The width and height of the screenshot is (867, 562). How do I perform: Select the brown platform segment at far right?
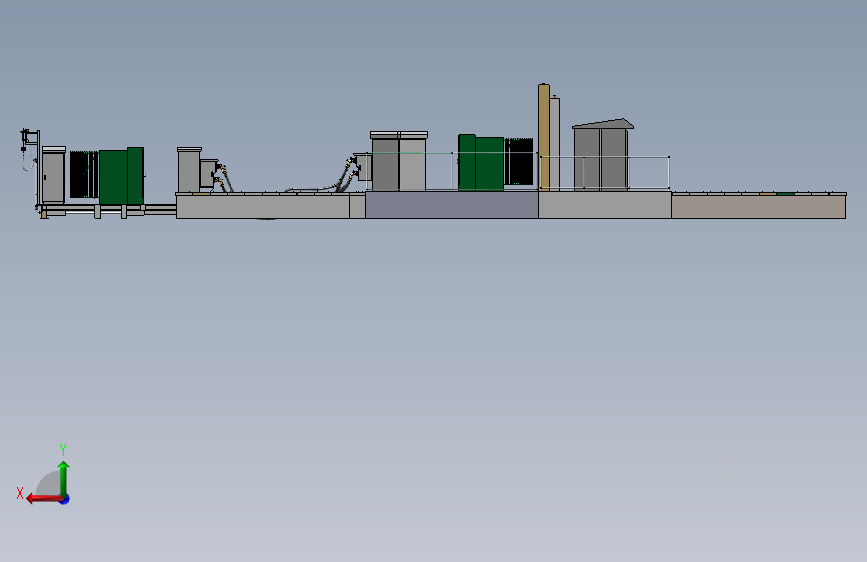tap(759, 205)
